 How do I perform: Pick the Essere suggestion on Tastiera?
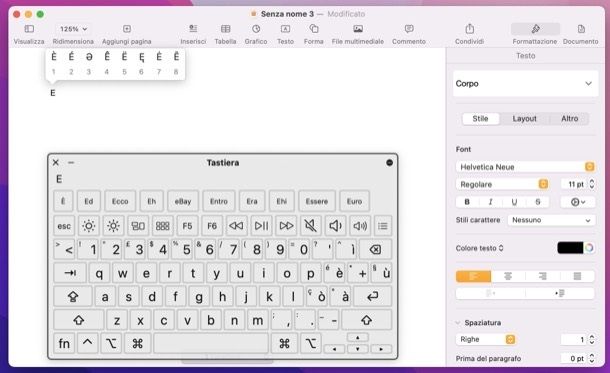317,201
